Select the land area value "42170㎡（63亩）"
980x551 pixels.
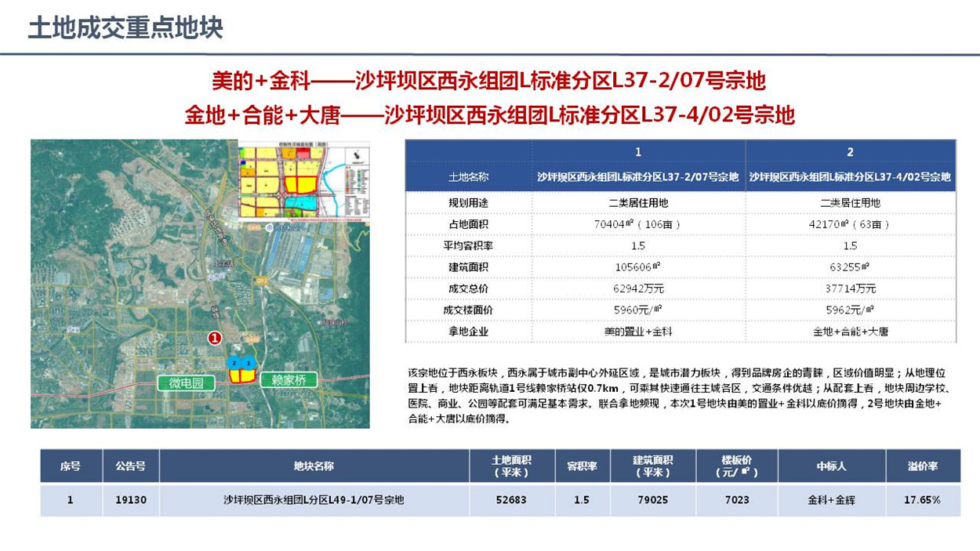pos(851,224)
